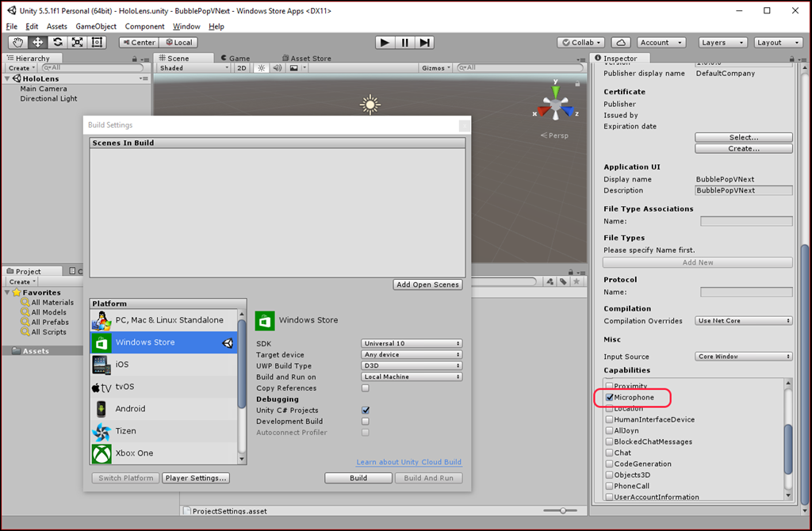
Task: Choose PC, Mac & Linux Standalone platform
Action: (164, 320)
